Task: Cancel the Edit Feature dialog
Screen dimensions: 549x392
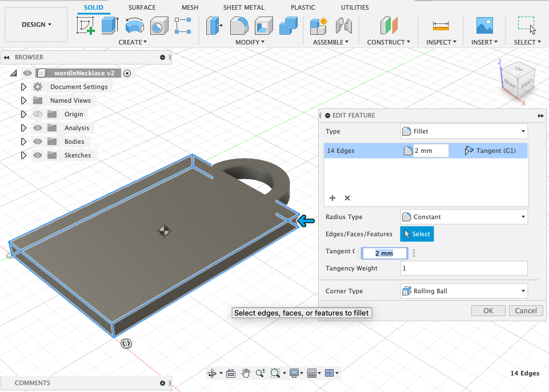Action: [x=526, y=311]
